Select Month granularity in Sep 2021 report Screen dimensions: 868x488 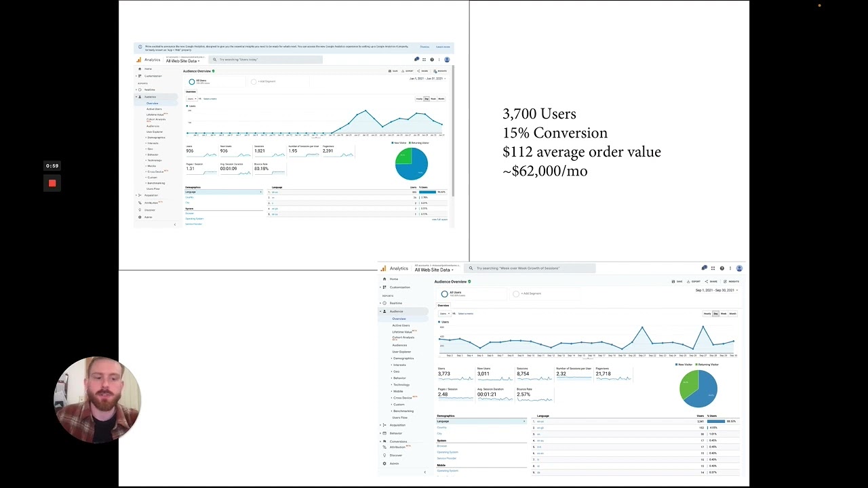tap(732, 314)
